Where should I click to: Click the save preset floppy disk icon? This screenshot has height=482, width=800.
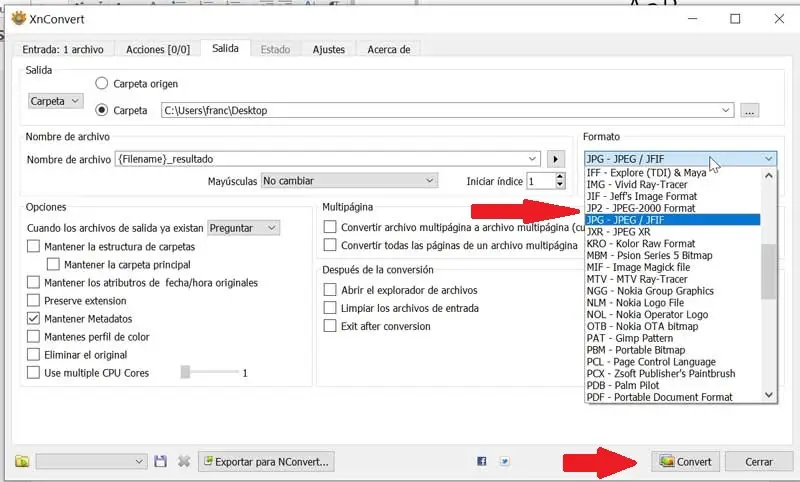pos(161,462)
